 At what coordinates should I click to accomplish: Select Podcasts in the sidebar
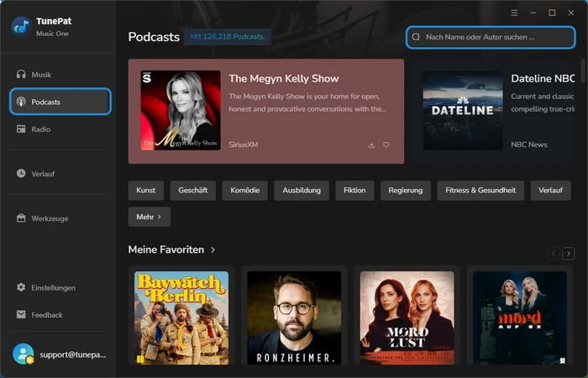tap(60, 102)
